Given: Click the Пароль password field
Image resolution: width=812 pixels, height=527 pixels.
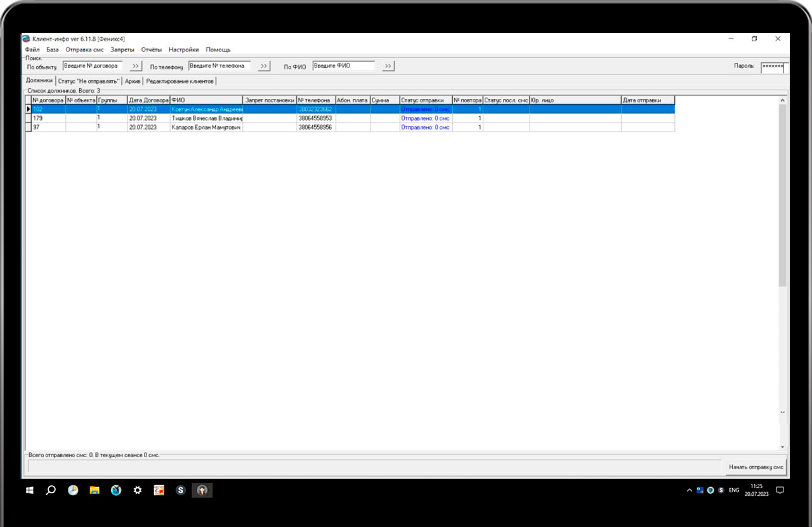Looking at the screenshot, I should coord(773,66).
